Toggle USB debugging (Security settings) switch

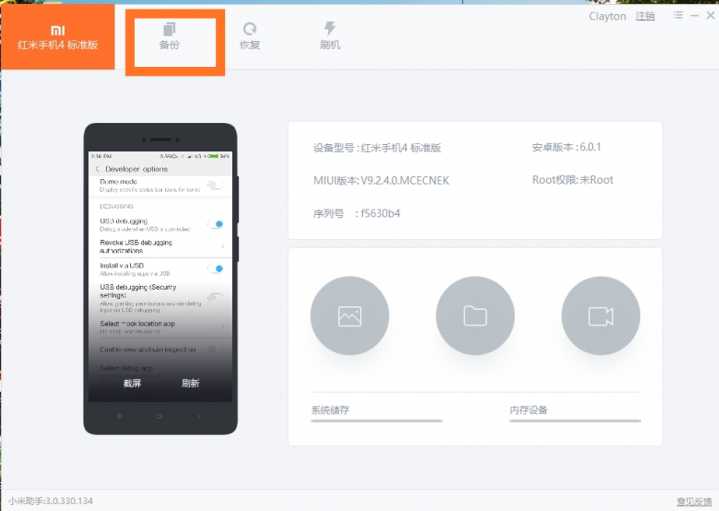(x=215, y=296)
